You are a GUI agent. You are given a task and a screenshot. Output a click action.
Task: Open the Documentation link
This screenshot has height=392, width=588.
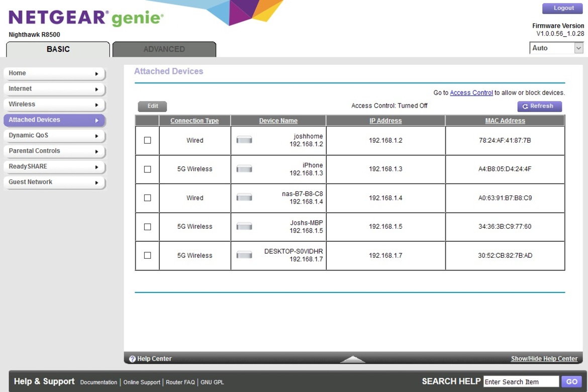click(99, 382)
